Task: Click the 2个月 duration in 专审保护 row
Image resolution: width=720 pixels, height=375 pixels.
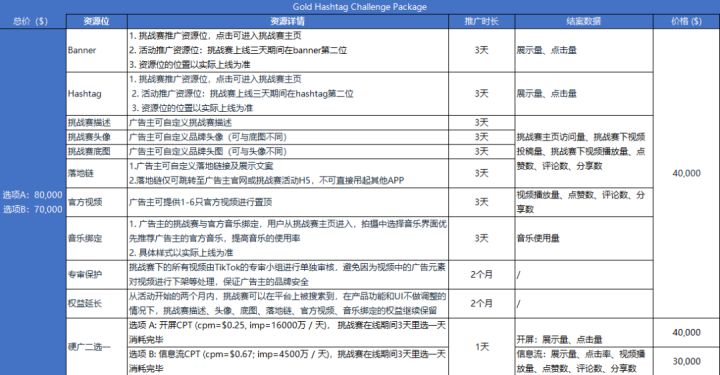Action: click(482, 274)
